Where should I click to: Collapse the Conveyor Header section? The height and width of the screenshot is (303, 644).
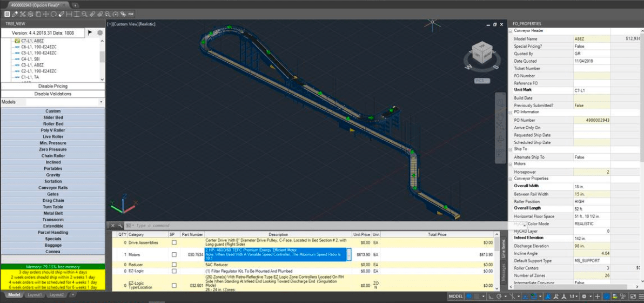point(511,31)
